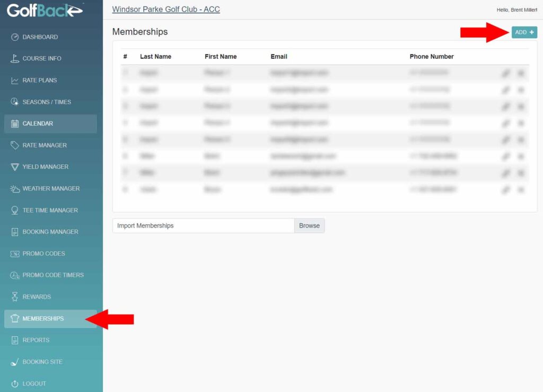The width and height of the screenshot is (543, 392).
Task: Click the Rate Plans chart icon
Action: click(15, 81)
